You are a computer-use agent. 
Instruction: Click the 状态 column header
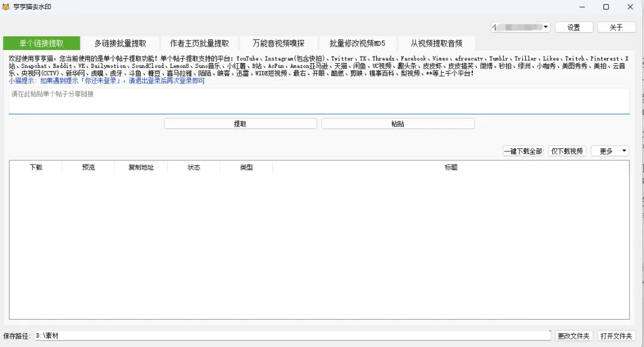[x=194, y=168]
